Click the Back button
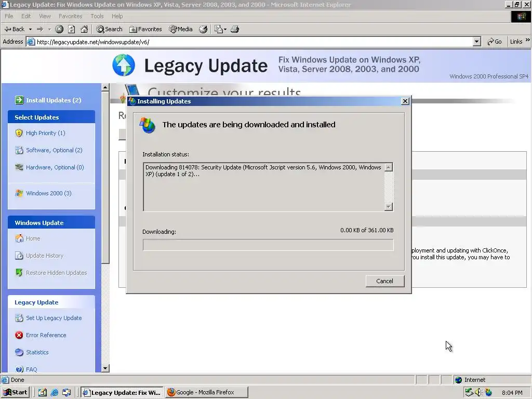The height and width of the screenshot is (399, 532). (x=14, y=29)
